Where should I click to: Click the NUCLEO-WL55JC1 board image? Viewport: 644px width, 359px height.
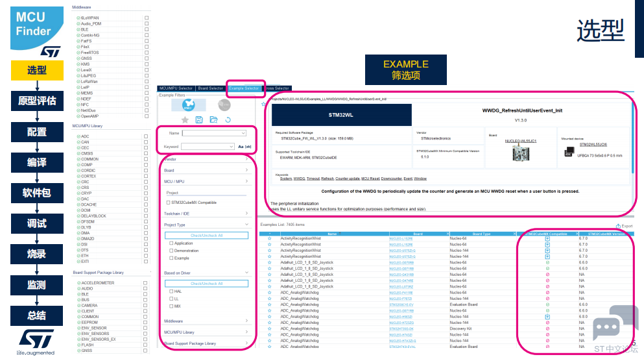(521, 153)
